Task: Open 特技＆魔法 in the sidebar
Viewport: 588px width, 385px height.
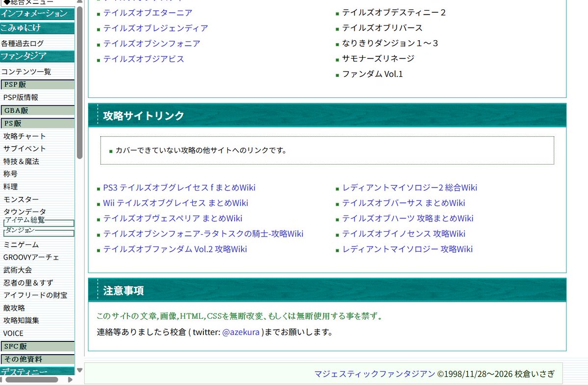Action: (x=21, y=161)
